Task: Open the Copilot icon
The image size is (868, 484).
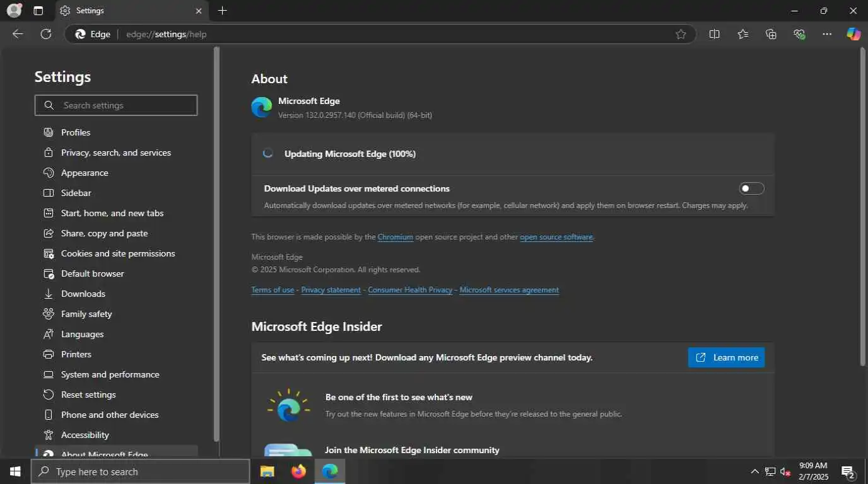Action: (x=853, y=34)
